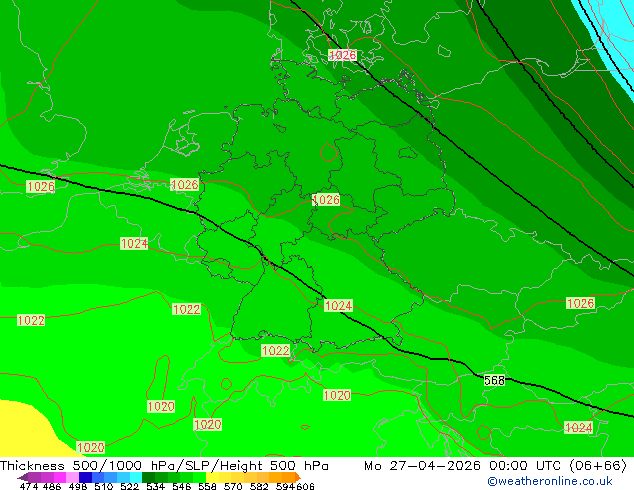The image size is (634, 490).
Task: Click the 568 height contour label
Action: click(x=494, y=380)
